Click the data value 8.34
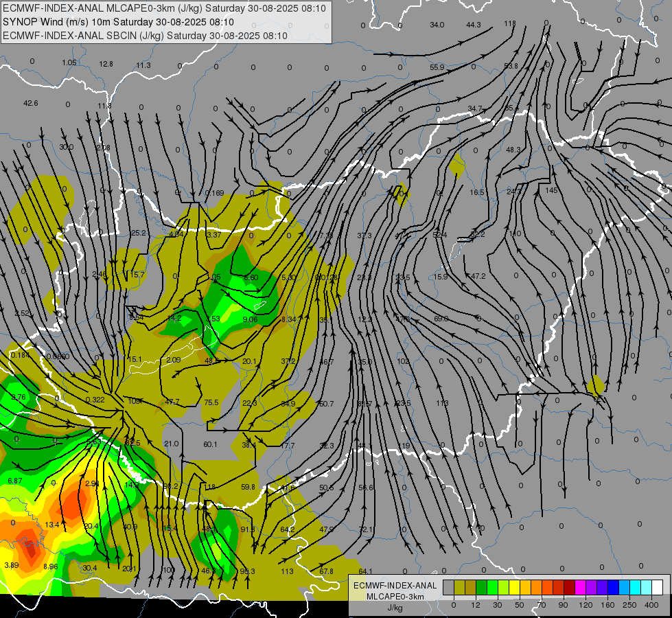 click(288, 319)
